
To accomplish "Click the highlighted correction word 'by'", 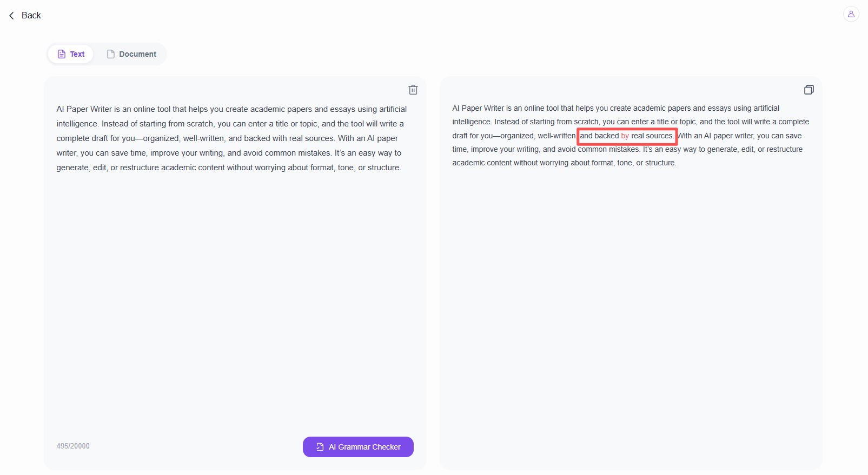I will point(625,136).
